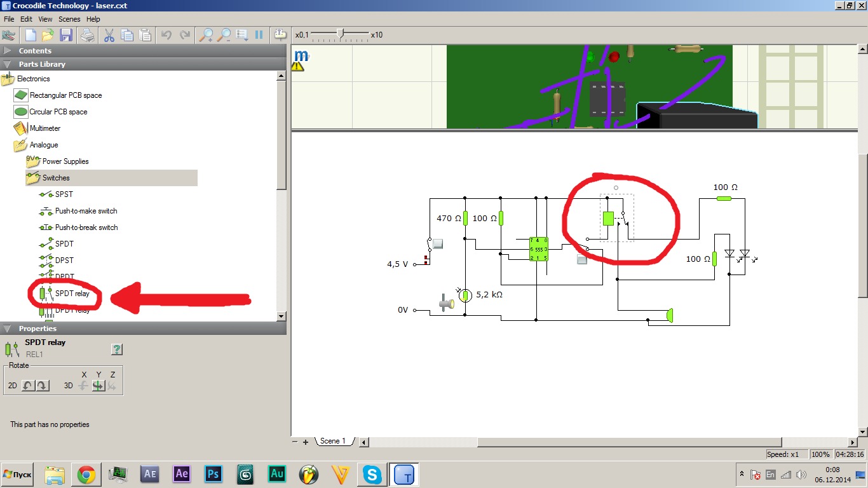Click the Print icon in toolbar

[87, 35]
